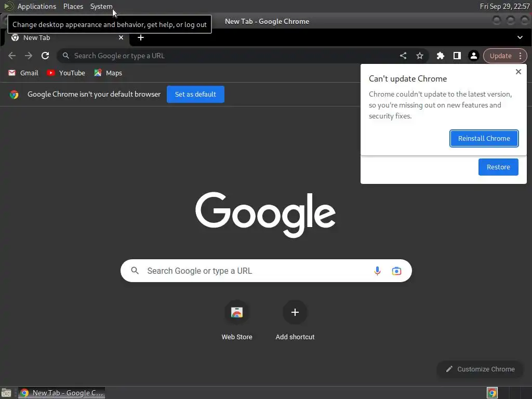This screenshot has width=532, height=399.
Task: Open the Places menu
Action: tap(73, 6)
